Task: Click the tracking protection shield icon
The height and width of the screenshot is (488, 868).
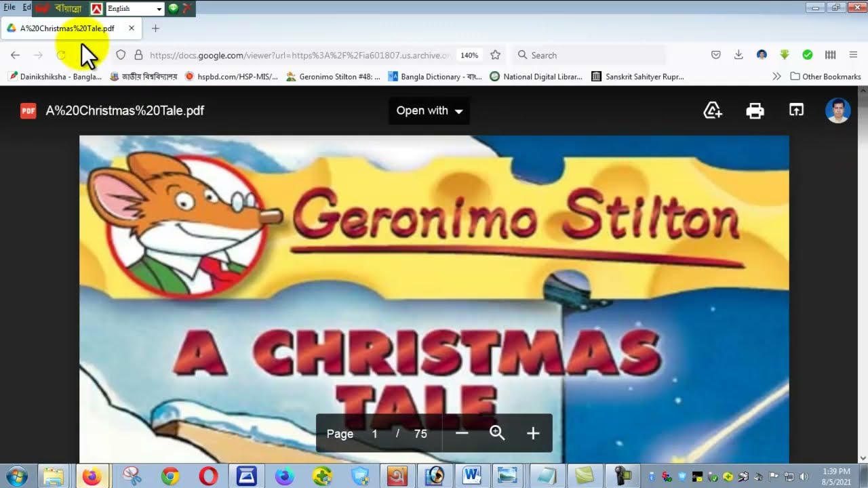Action: 121,55
